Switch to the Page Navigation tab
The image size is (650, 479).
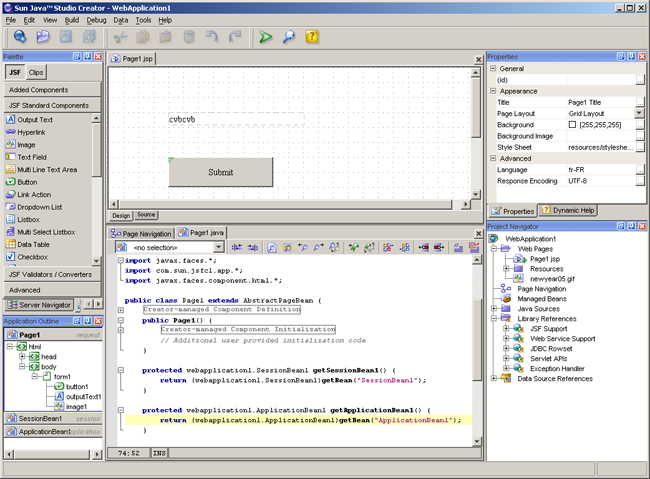[142, 233]
